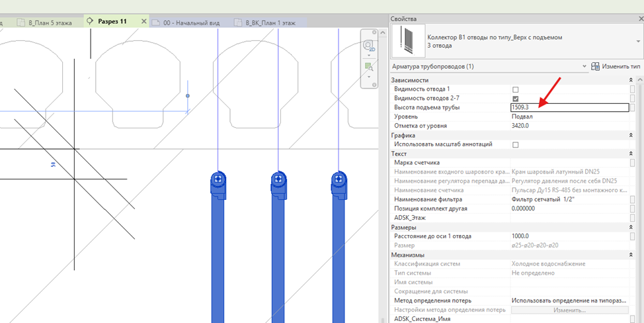
Task: Close the Разрез 11 tab
Action: point(143,21)
